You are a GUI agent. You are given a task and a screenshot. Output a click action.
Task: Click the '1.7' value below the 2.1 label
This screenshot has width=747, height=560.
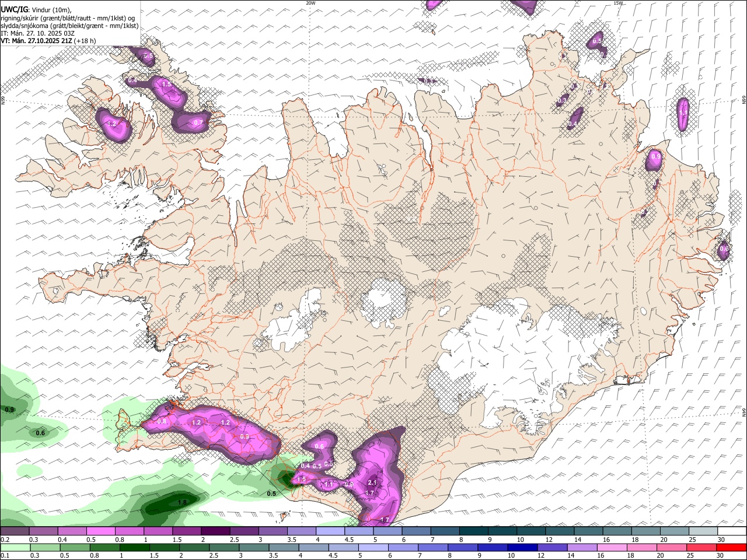(369, 493)
